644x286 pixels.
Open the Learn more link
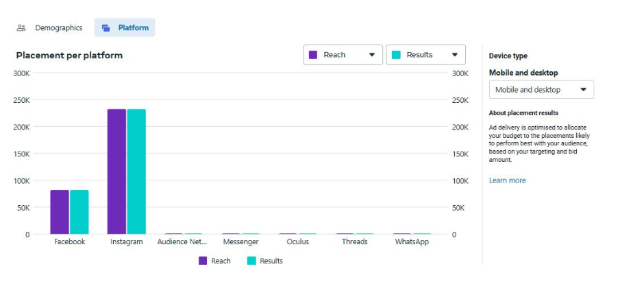pos(507,180)
